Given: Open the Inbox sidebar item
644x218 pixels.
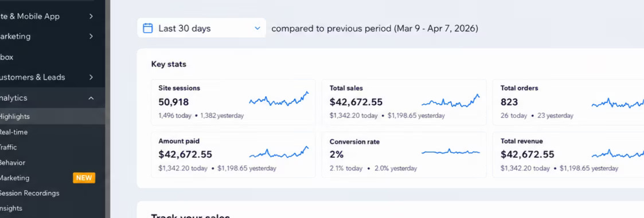Looking at the screenshot, I should coord(52,57).
